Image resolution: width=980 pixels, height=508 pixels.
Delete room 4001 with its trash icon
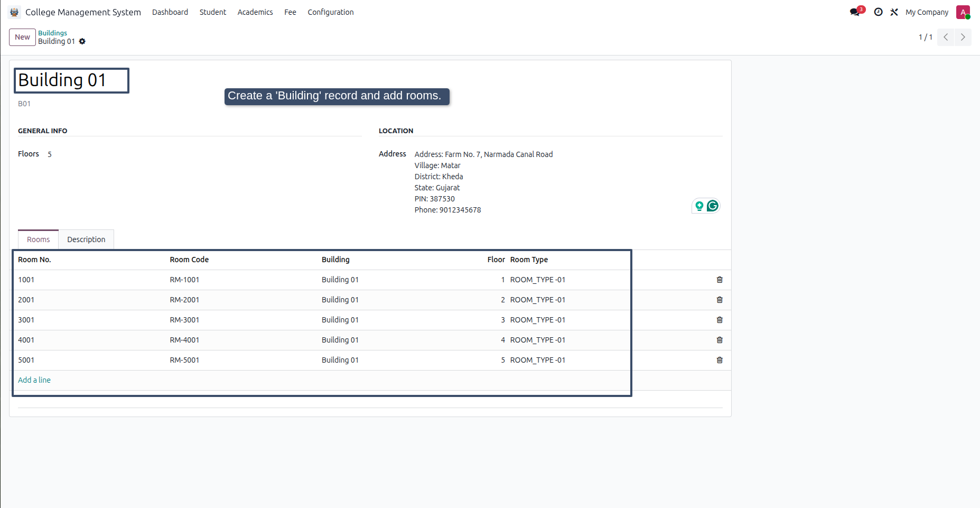[x=720, y=340]
